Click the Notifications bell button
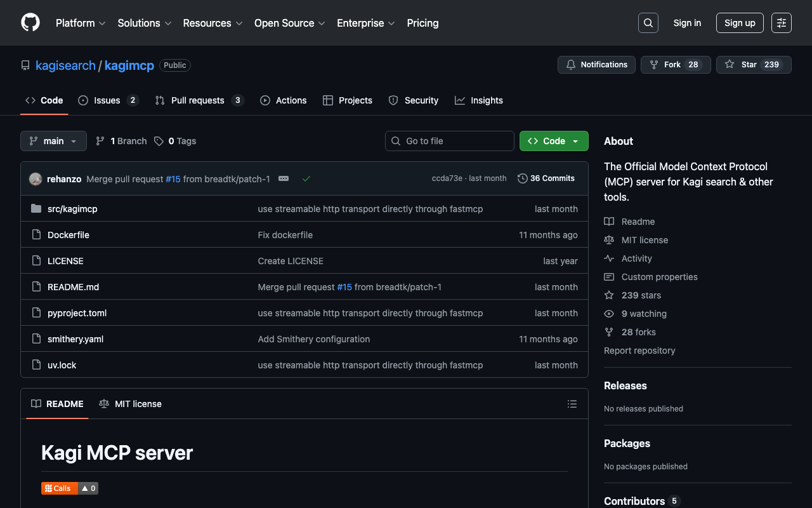 point(596,65)
